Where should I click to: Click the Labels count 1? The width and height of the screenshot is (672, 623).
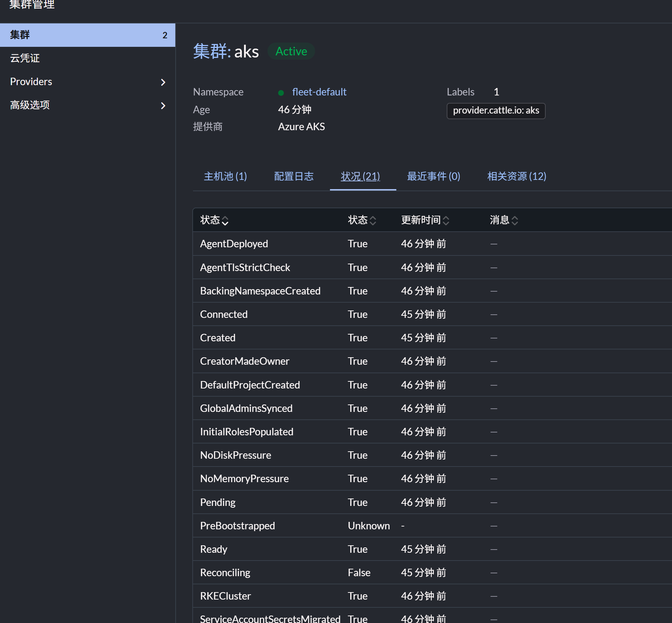pos(496,92)
